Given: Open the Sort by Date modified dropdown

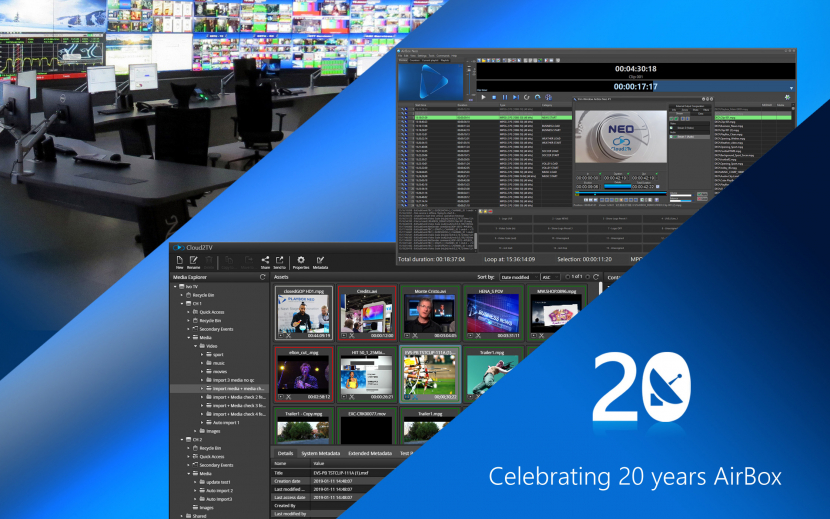Looking at the screenshot, I should (x=519, y=277).
